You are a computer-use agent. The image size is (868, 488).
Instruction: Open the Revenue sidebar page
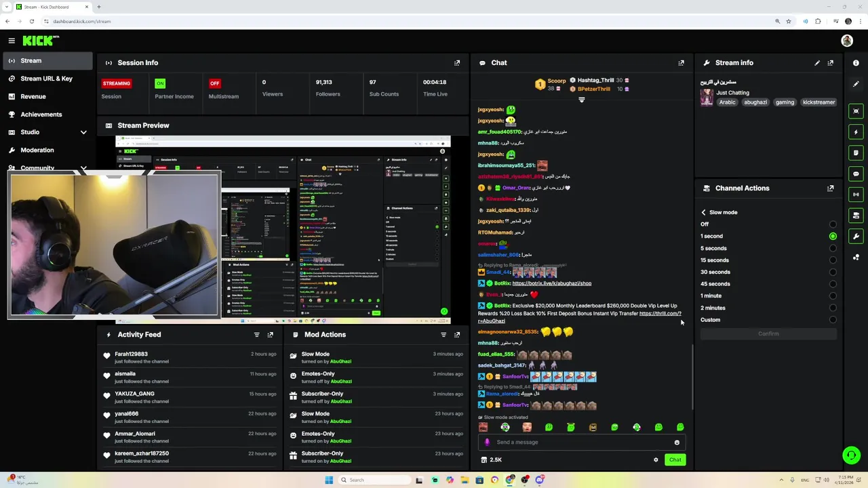(46, 97)
